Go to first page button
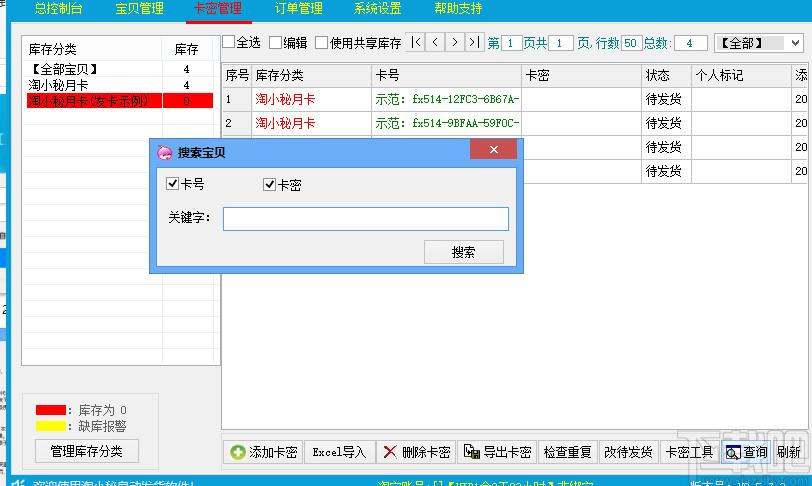 coord(416,42)
